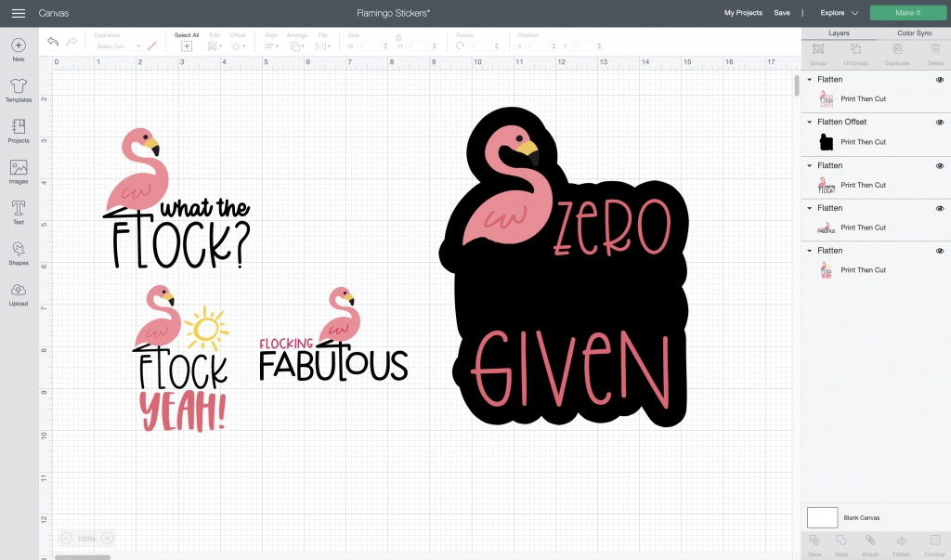Hide the Flatten Offset layer

click(x=940, y=122)
